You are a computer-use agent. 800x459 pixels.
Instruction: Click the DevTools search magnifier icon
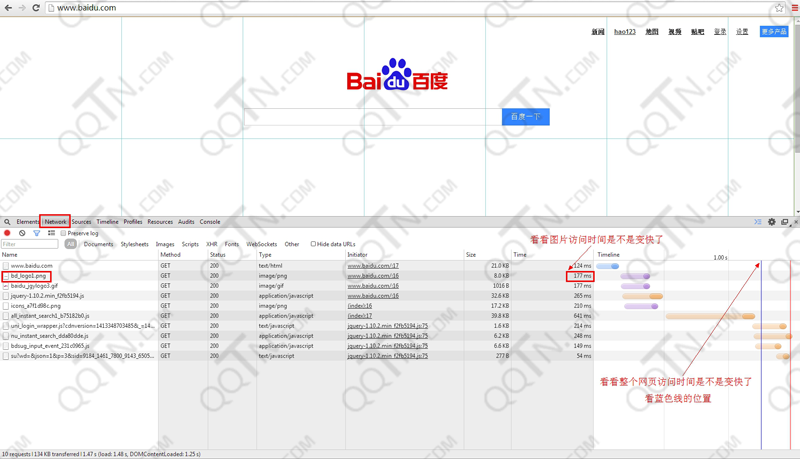(7, 222)
